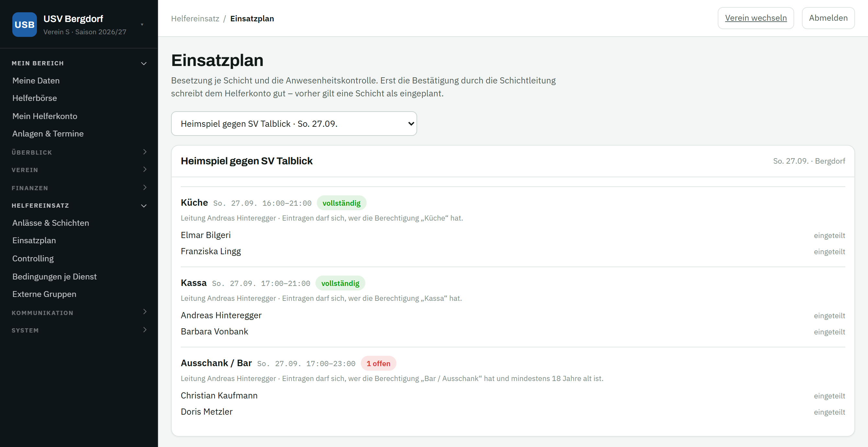868x447 pixels.
Task: Expand the Verein sidebar section
Action: pos(145,169)
